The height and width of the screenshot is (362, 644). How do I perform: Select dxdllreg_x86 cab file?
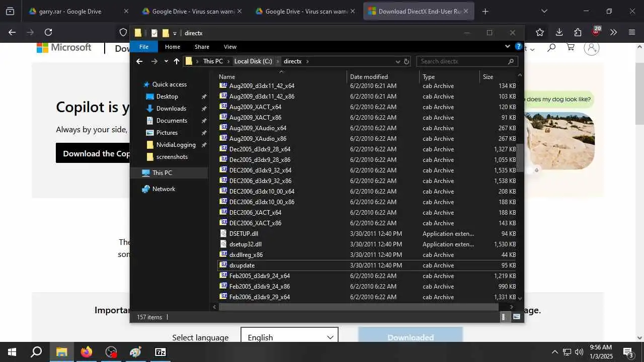246,255
